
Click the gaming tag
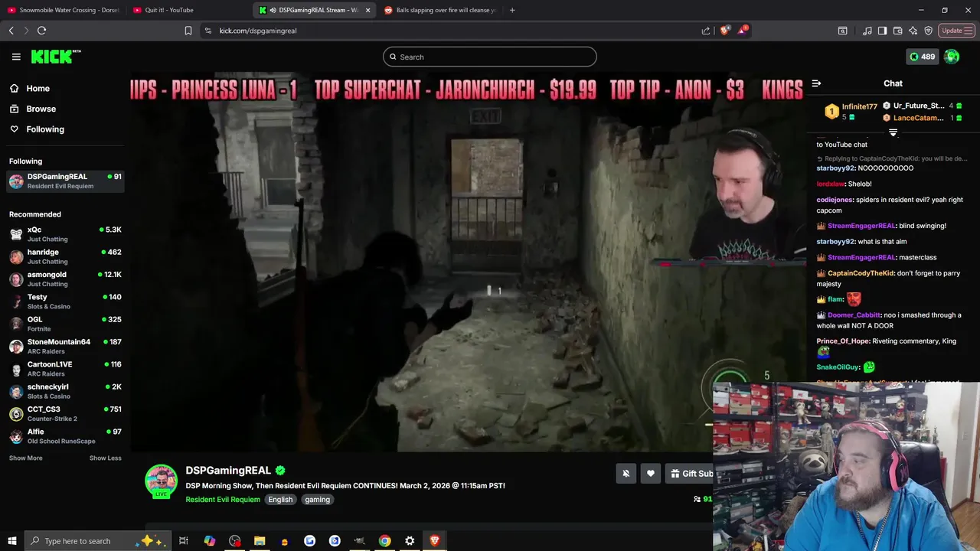(317, 500)
